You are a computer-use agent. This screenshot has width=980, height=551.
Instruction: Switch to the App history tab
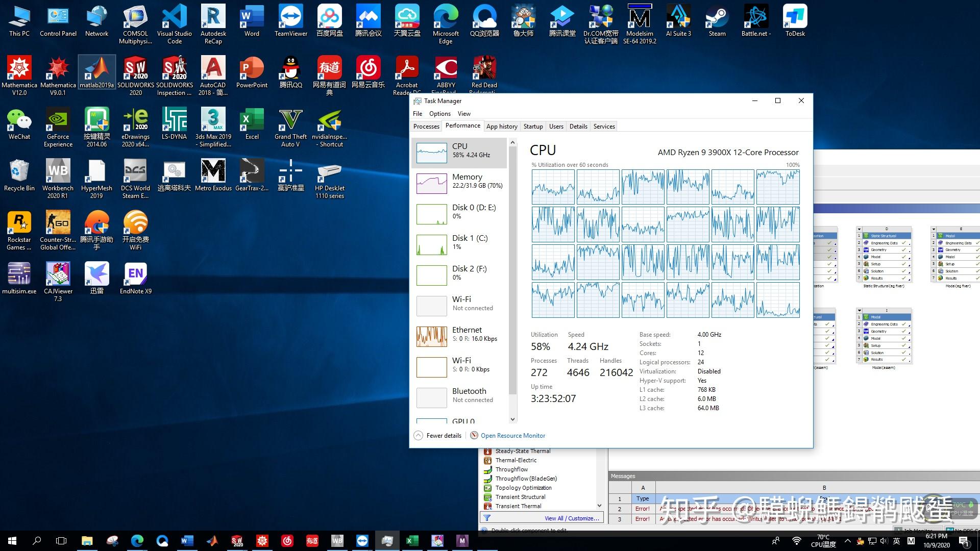coord(502,127)
